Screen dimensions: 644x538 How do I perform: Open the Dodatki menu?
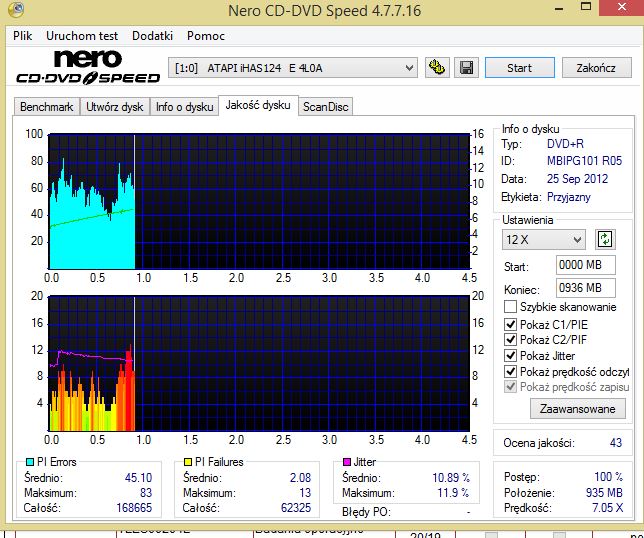pos(152,36)
